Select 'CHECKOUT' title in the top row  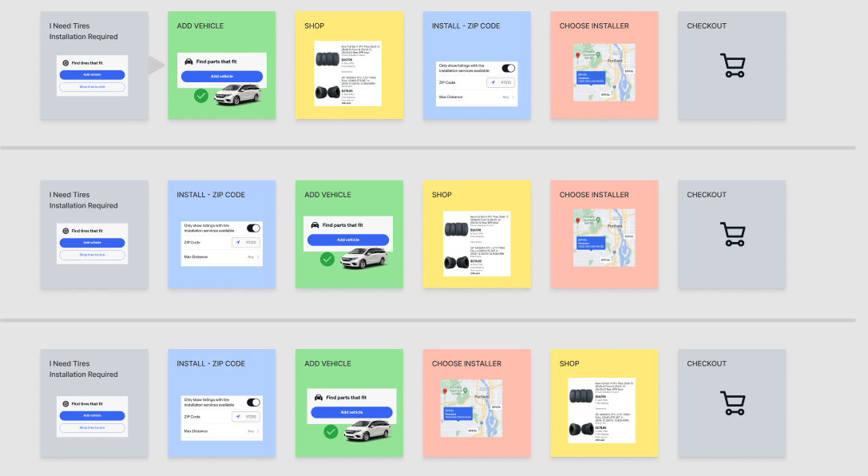[x=707, y=26]
